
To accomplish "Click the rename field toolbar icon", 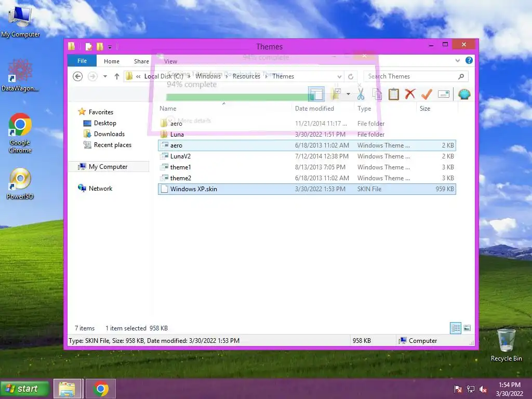I will [x=444, y=94].
